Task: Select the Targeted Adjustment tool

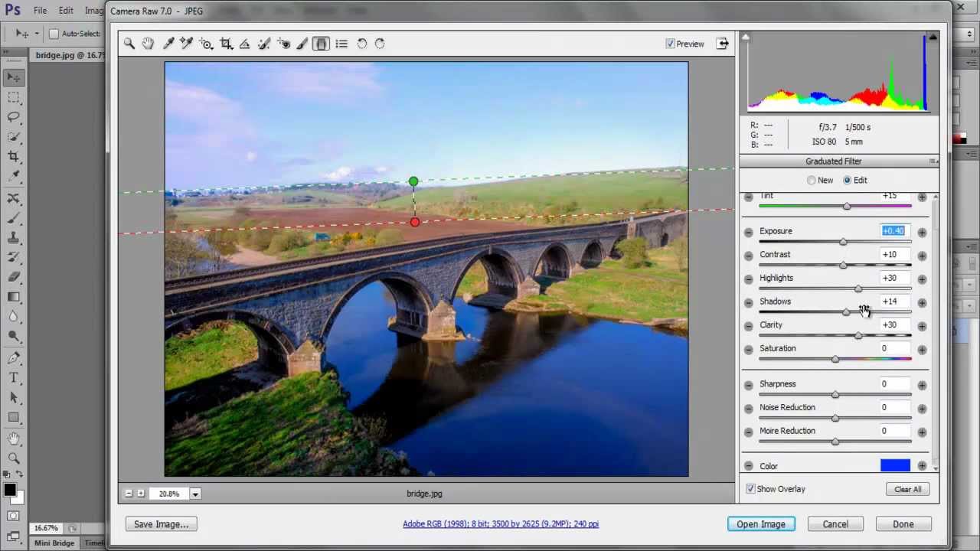Action: click(206, 44)
